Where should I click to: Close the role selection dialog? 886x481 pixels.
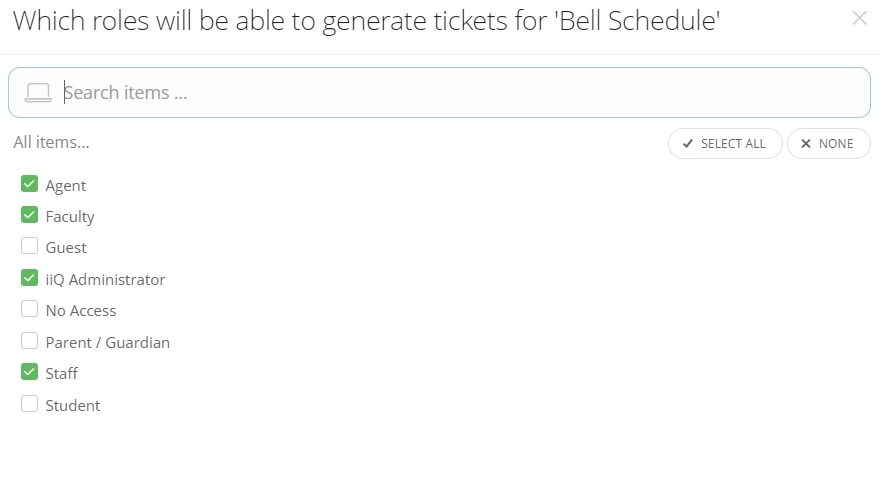[859, 18]
